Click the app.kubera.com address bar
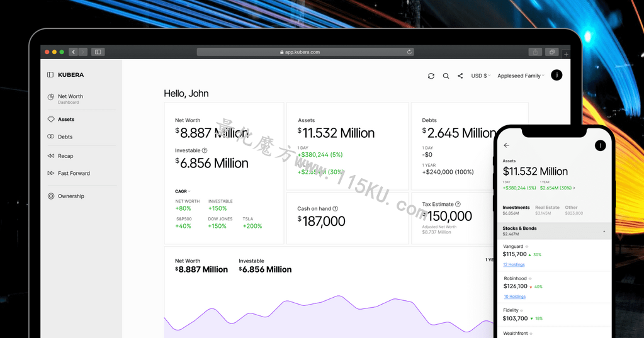The height and width of the screenshot is (338, 644). coord(305,52)
